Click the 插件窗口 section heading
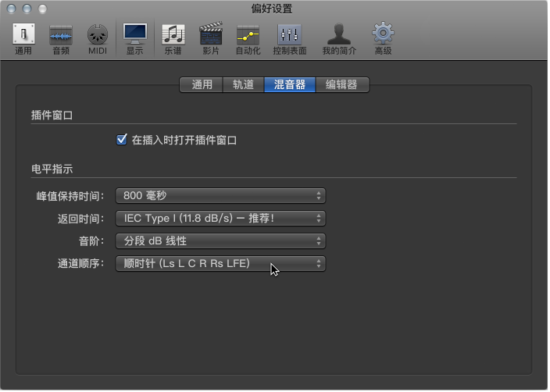 (52, 116)
